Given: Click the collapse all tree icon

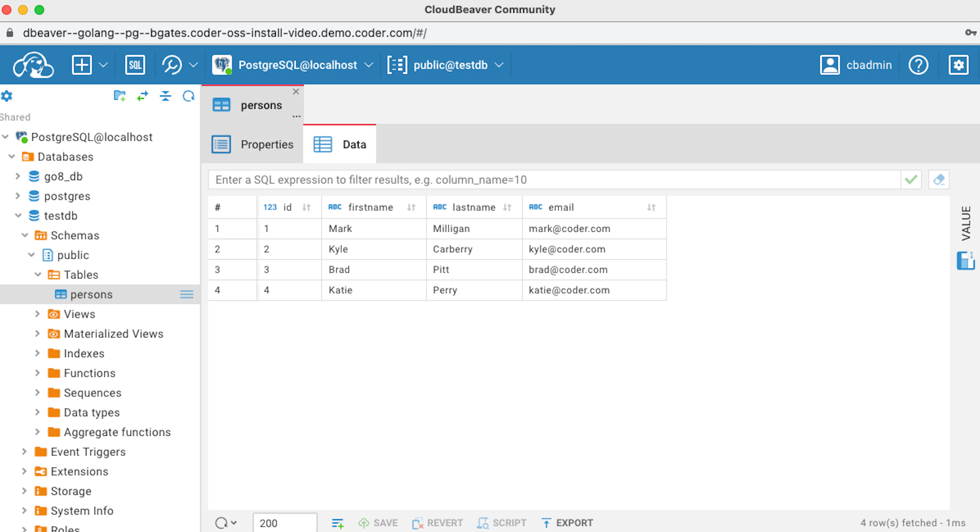Looking at the screenshot, I should [165, 96].
